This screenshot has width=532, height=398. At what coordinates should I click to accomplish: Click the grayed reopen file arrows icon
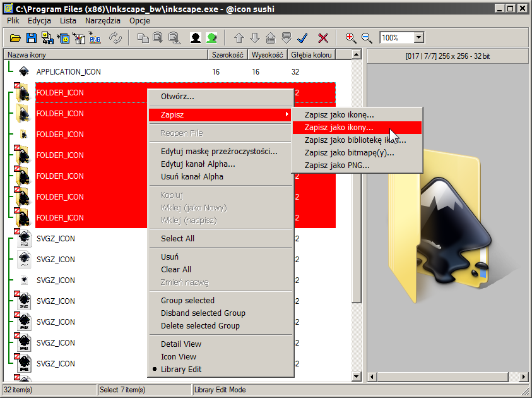[115, 38]
